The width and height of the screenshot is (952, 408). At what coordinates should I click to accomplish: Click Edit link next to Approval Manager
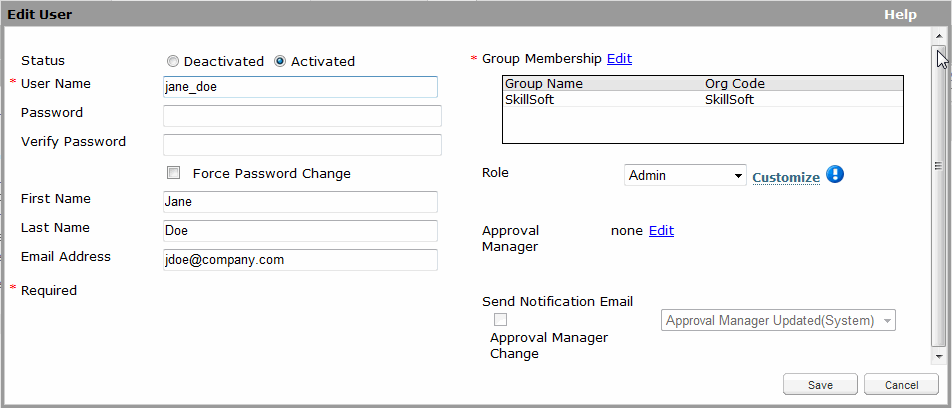[x=661, y=231]
